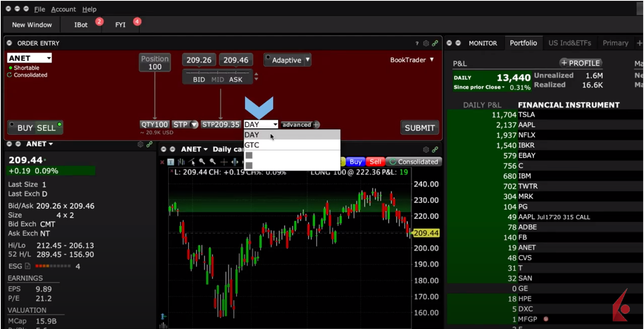Open the Order Entry settings gear
The height and width of the screenshot is (329, 644).
[x=426, y=43]
